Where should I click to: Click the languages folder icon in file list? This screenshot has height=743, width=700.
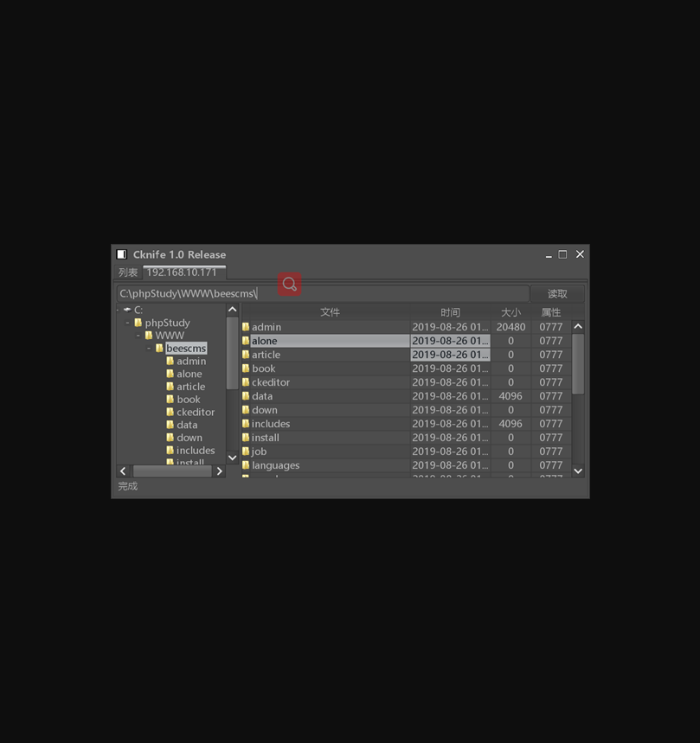(246, 465)
